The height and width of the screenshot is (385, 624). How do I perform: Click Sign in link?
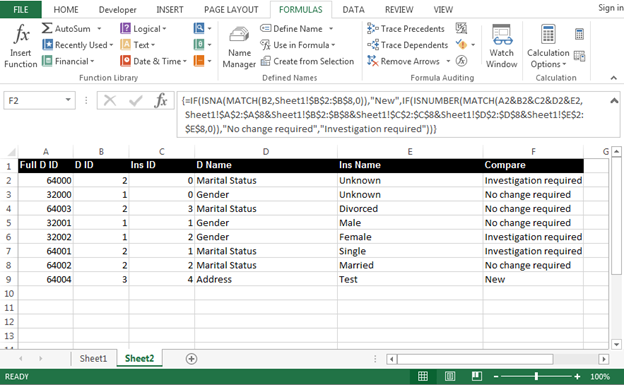click(x=611, y=8)
